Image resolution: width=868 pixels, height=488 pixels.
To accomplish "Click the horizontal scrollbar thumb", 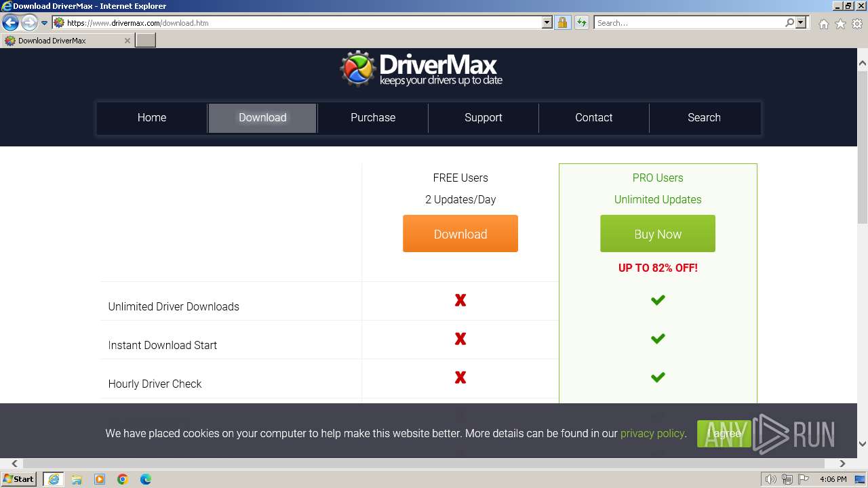I will 424,464.
